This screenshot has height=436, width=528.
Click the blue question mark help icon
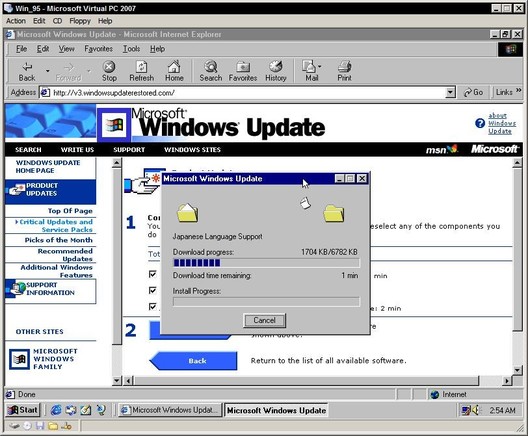[x=480, y=123]
